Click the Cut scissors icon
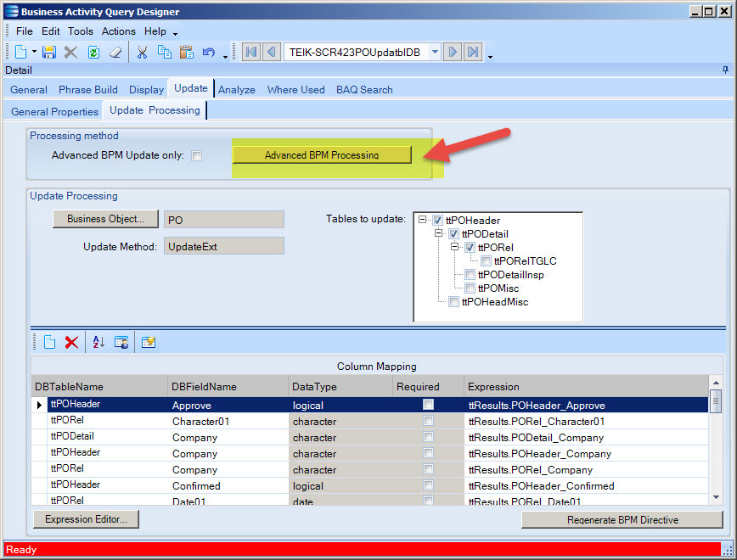 143,53
